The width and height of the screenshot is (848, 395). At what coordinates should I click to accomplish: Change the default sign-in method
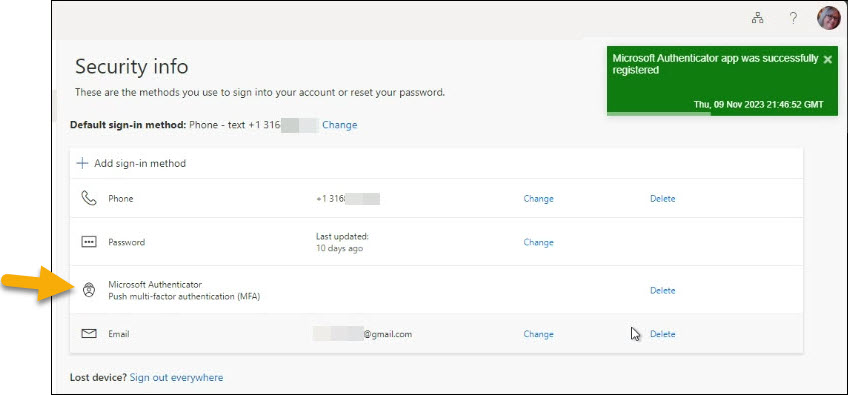tap(340, 124)
